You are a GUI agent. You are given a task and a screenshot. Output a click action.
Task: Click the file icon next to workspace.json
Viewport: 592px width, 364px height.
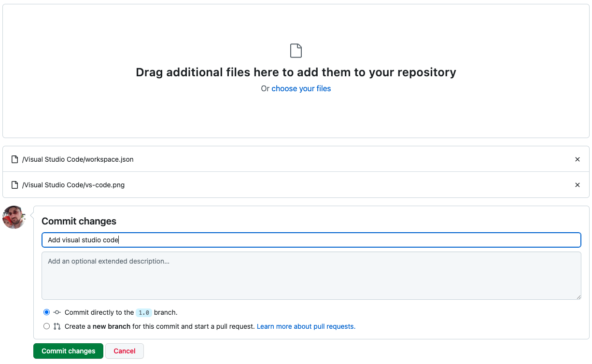[x=15, y=159]
